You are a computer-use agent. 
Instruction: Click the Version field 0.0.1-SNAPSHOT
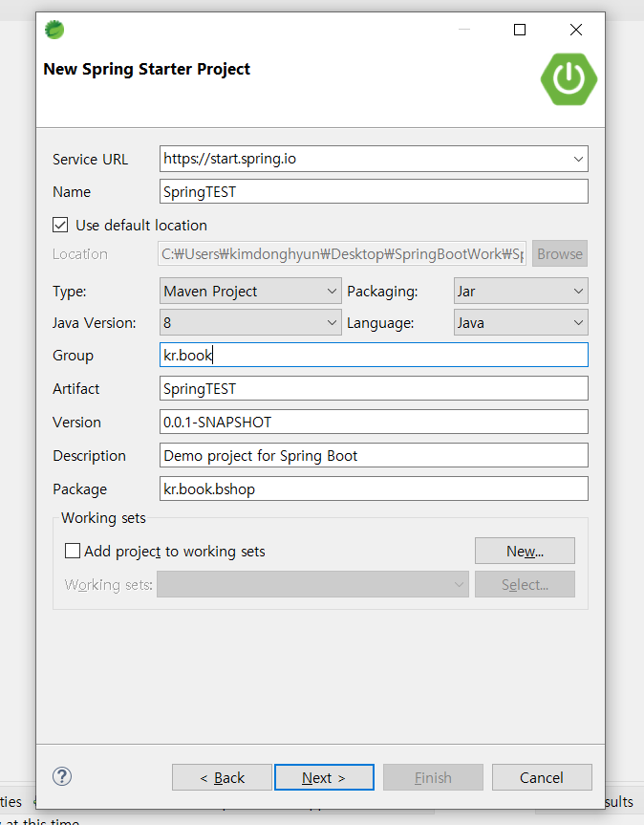pyautogui.click(x=374, y=422)
